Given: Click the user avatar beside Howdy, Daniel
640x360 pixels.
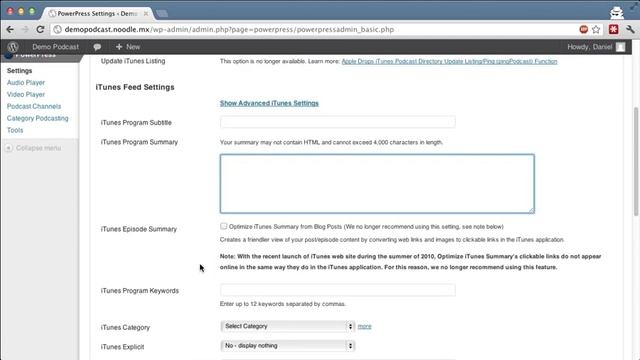Looking at the screenshot, I should [620, 47].
